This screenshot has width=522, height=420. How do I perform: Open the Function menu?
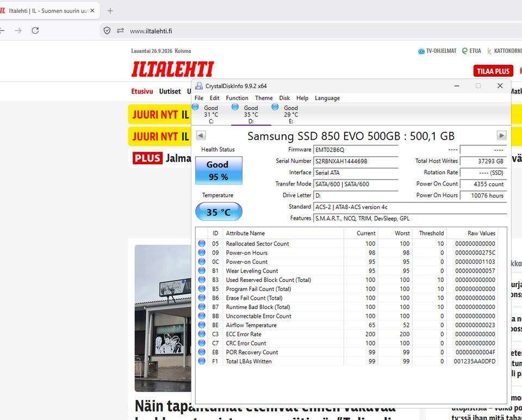click(x=237, y=98)
